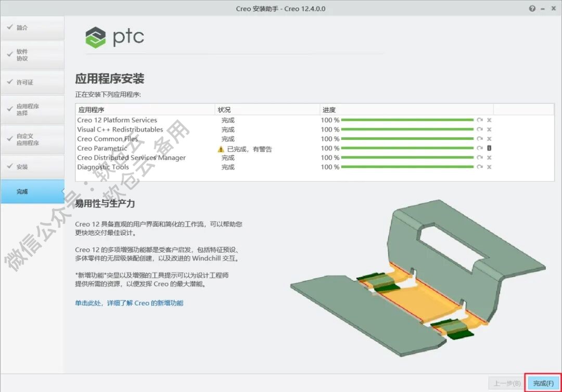This screenshot has width=562, height=392.
Task: Click the PTC logo icon
Action: (95, 37)
